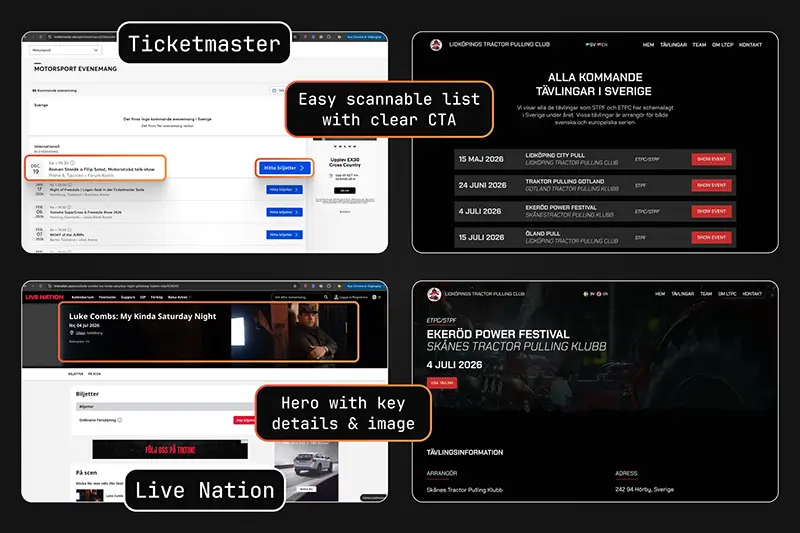Open TEAM on the competitions list page
Viewport: 800px width, 533px height.
coord(699,45)
